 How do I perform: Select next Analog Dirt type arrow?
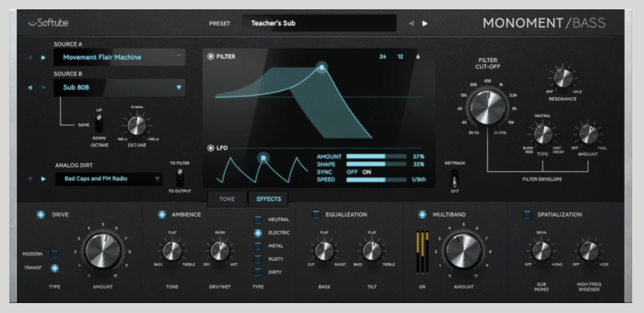click(x=43, y=179)
